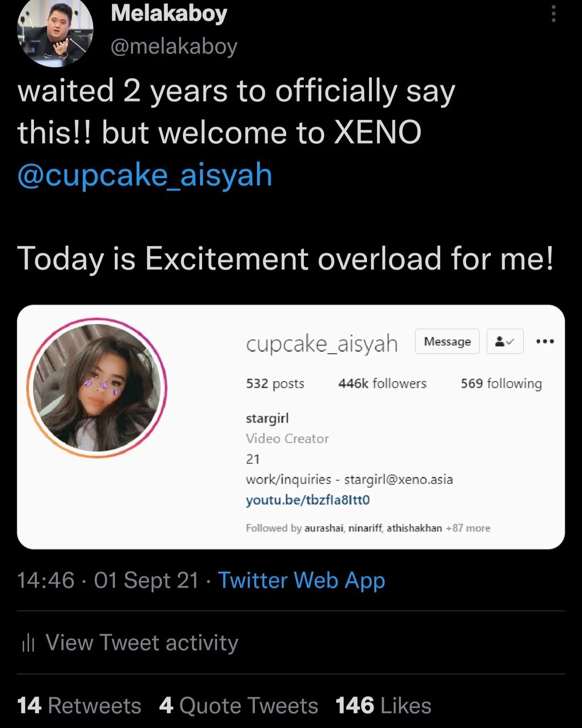Click the 14:46 · 01 Sept 21 timestamp
Screen dimensions: 582x728
click(x=108, y=580)
